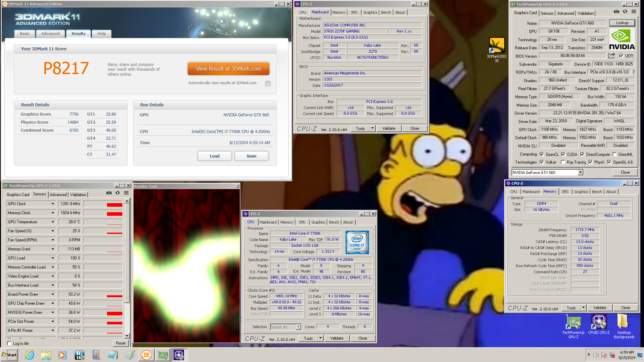Expand the GPU Temperature sensor dropdown

53,222
